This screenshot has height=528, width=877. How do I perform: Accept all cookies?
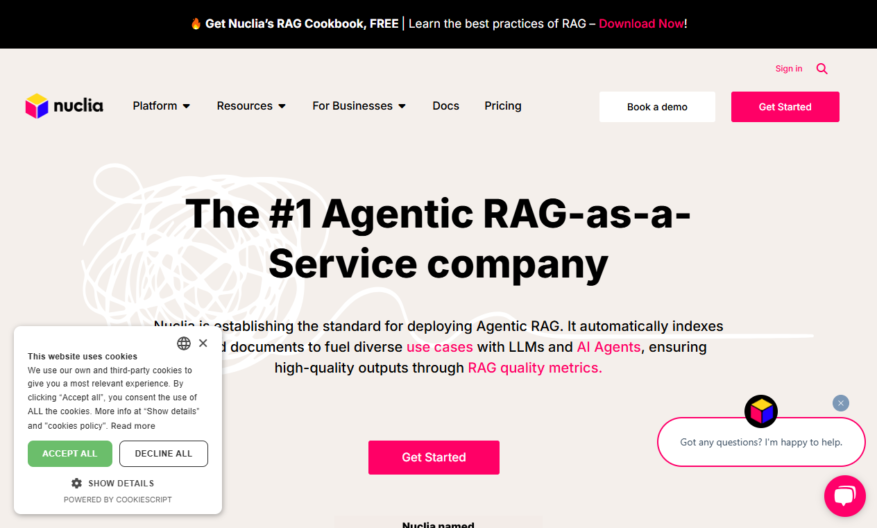coord(70,454)
